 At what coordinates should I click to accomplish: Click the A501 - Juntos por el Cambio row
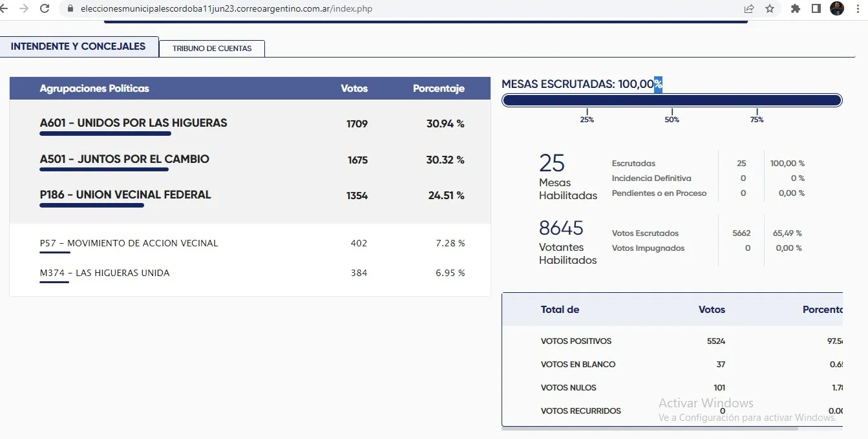click(x=124, y=159)
